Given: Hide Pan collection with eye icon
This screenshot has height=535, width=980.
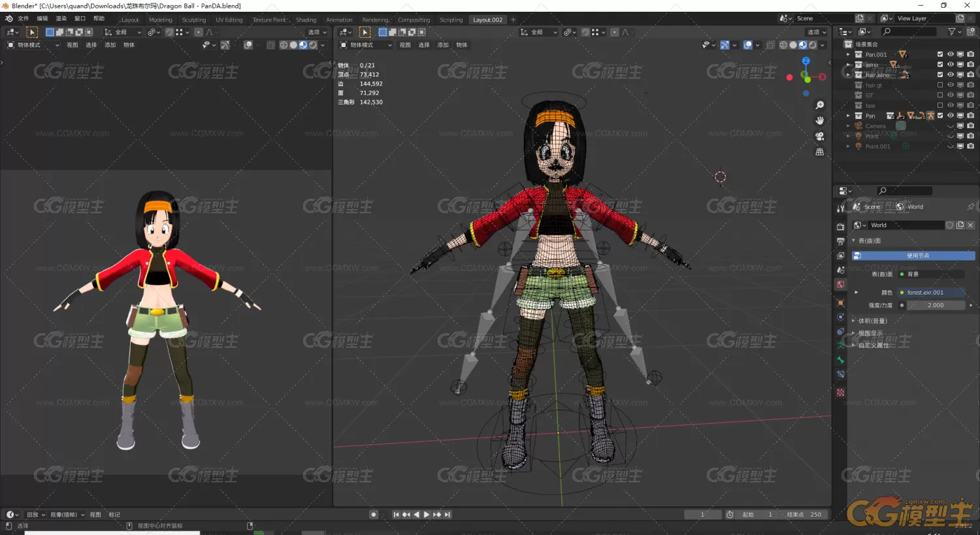Looking at the screenshot, I should [951, 116].
